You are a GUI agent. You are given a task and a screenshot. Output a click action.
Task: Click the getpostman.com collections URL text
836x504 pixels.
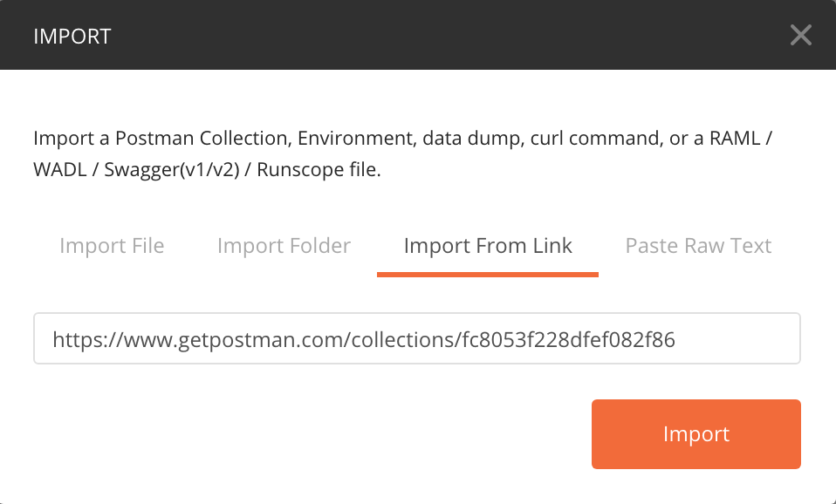click(x=364, y=340)
